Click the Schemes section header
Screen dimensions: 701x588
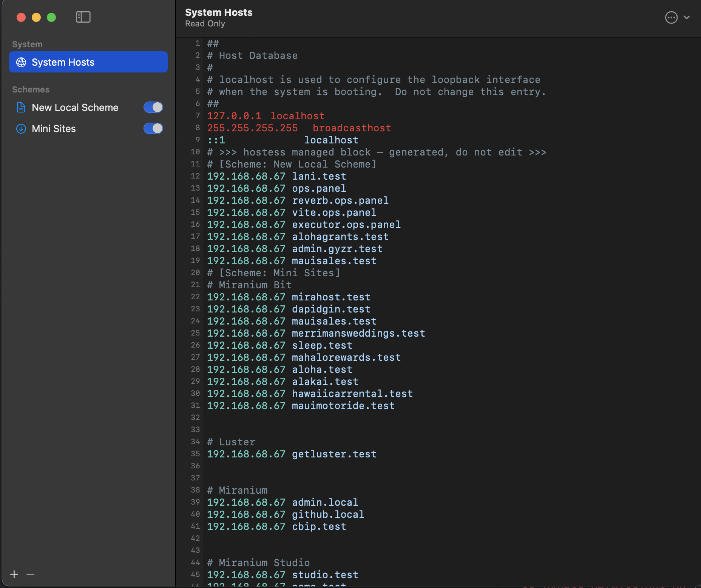(31, 89)
